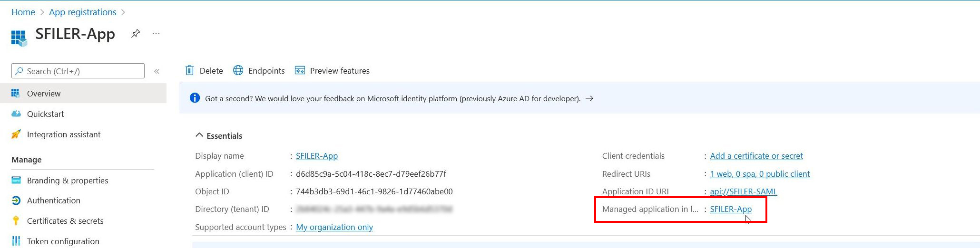This screenshot has width=980, height=248.
Task: Open Certificates & secrets
Action: [65, 221]
